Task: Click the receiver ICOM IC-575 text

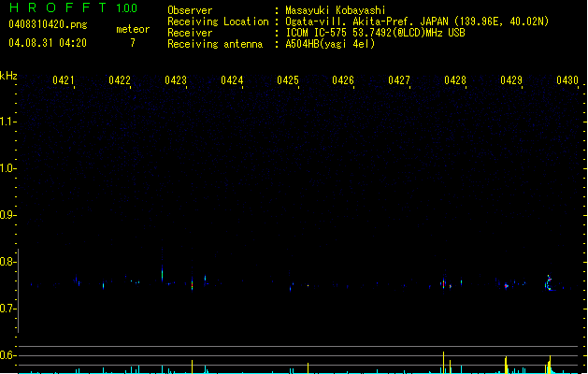Action: [375, 33]
